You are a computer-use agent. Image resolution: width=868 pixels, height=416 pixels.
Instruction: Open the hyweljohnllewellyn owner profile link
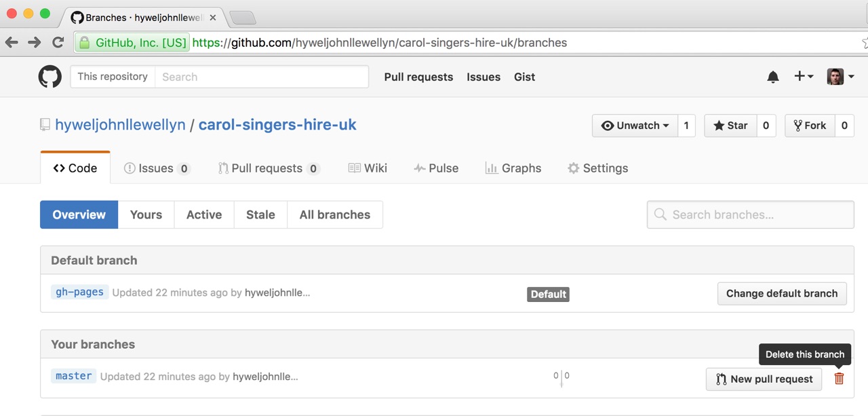point(119,124)
